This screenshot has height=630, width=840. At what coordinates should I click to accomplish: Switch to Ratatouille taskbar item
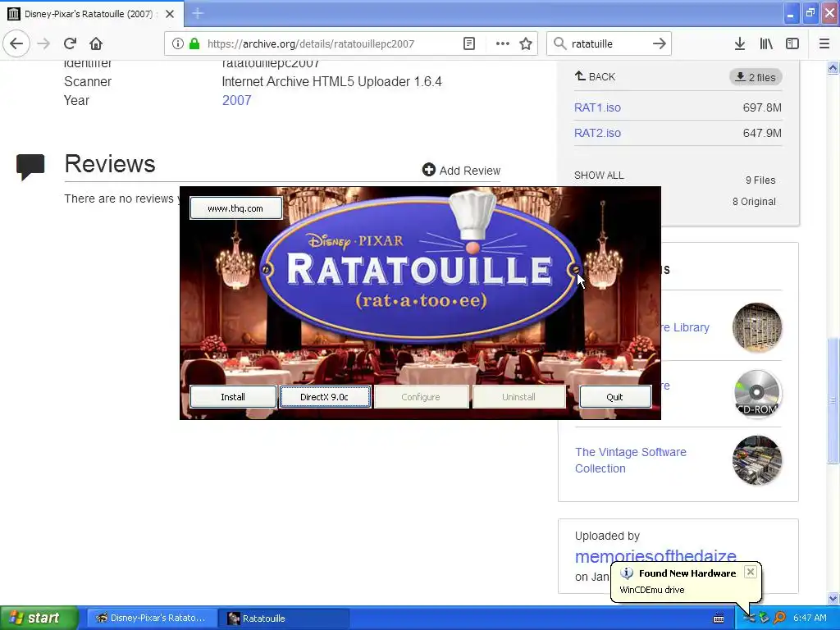pyautogui.click(x=284, y=618)
